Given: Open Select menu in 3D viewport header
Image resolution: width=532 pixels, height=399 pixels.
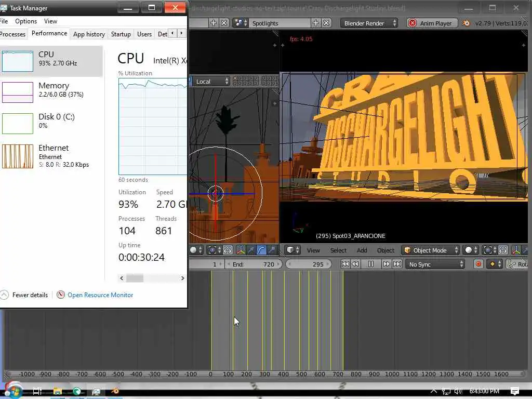Looking at the screenshot, I should pyautogui.click(x=338, y=250).
